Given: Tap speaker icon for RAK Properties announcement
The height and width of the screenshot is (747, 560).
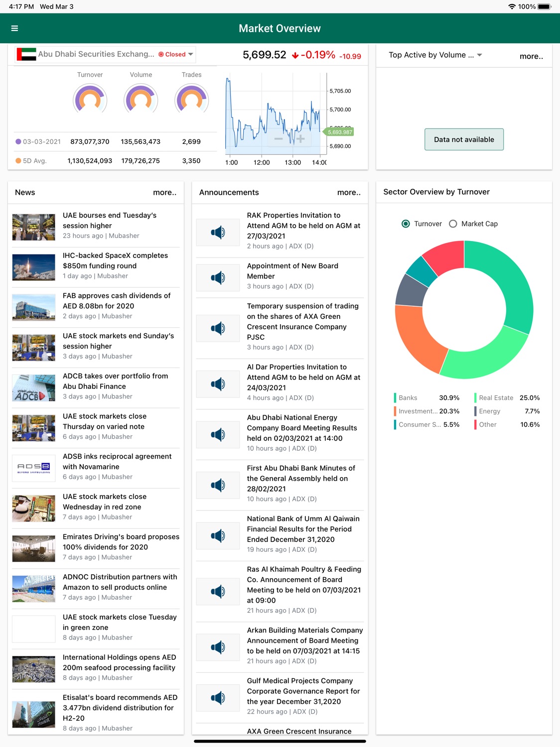Looking at the screenshot, I should click(x=218, y=232).
